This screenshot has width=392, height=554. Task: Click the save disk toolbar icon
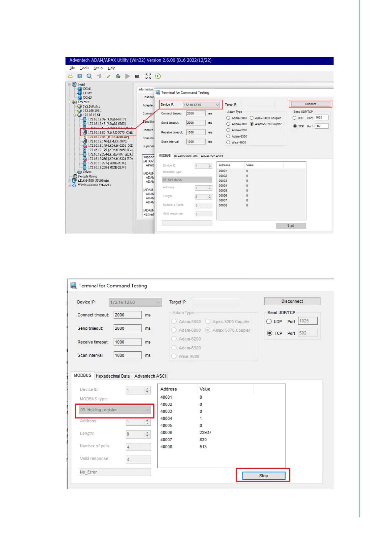[x=80, y=76]
